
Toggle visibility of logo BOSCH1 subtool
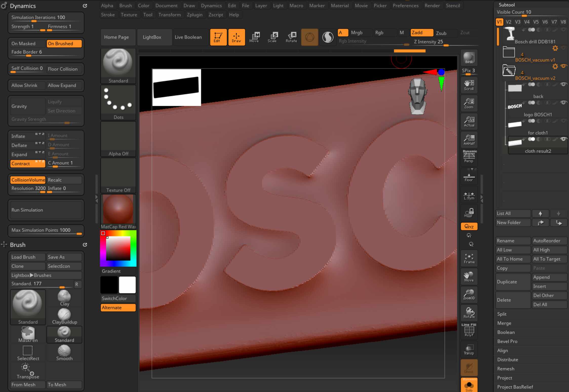563,103
